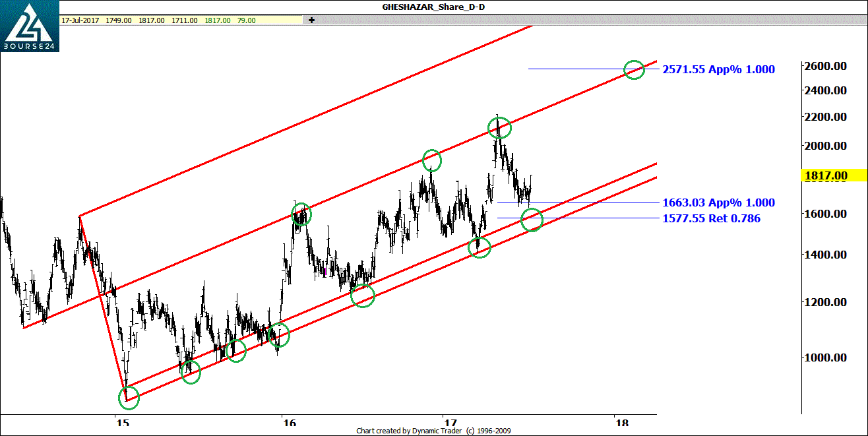This screenshot has height=436, width=868.
Task: Click the green circle at channel bottom low
Action: coord(129,398)
